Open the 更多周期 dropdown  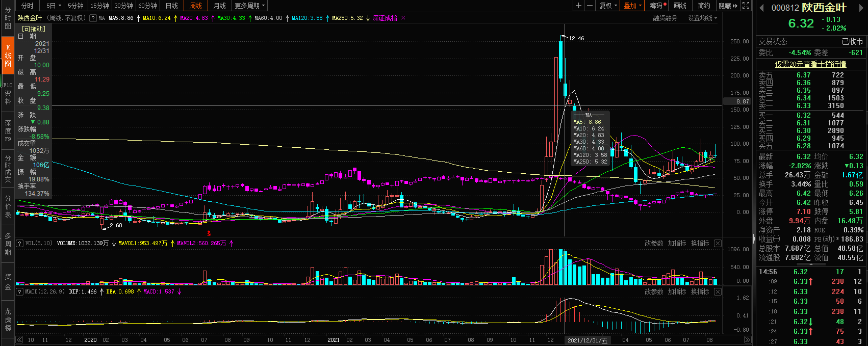tap(249, 6)
